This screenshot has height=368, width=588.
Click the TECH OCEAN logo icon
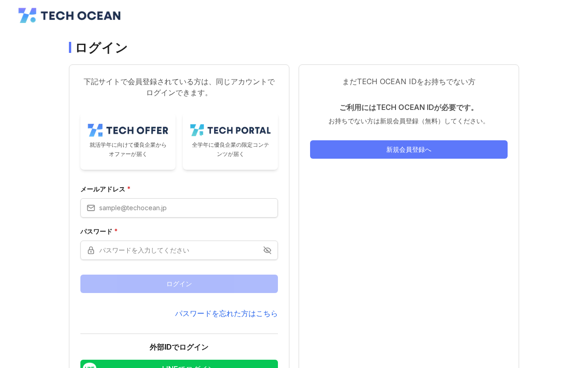[27, 15]
